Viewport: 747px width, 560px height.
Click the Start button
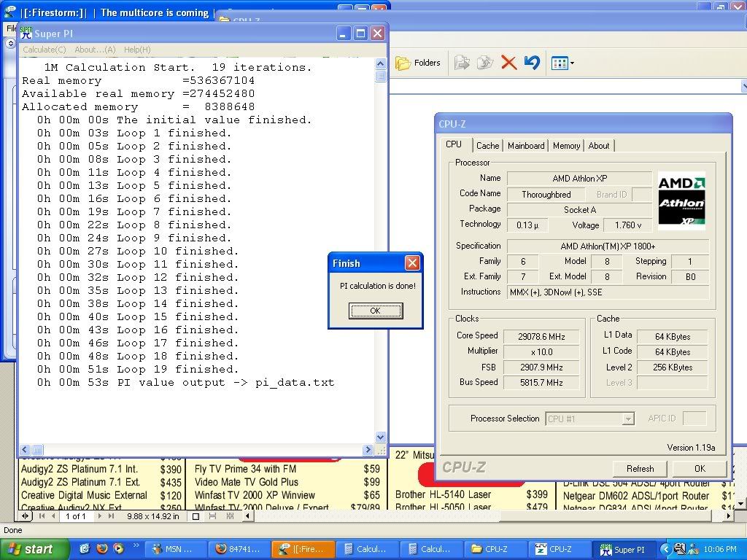coord(34,549)
